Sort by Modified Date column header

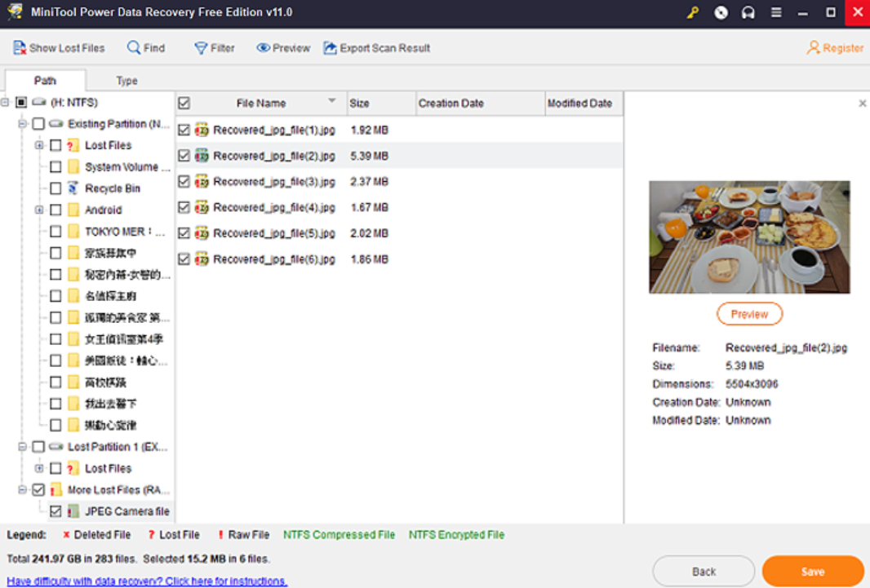coord(584,104)
